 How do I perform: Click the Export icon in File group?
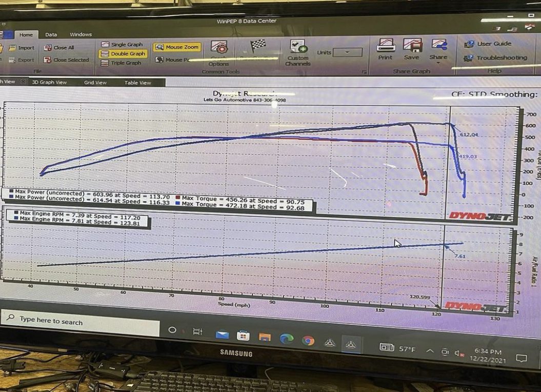(12, 60)
